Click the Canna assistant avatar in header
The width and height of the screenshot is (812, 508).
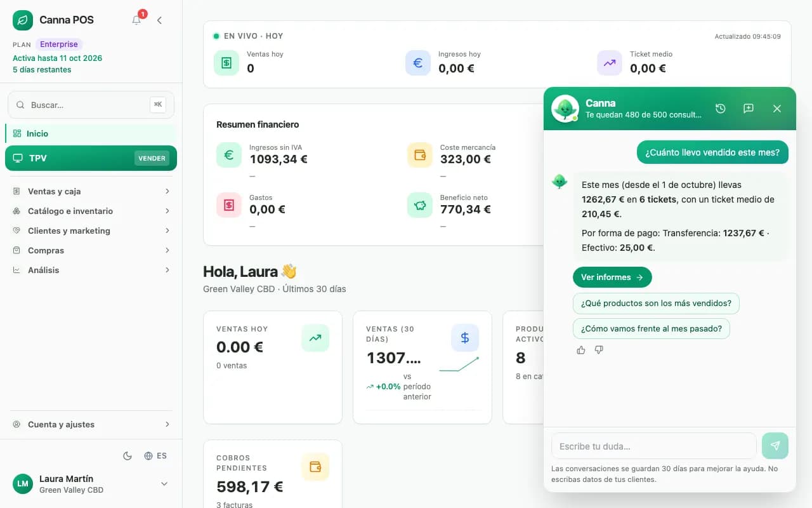click(565, 109)
